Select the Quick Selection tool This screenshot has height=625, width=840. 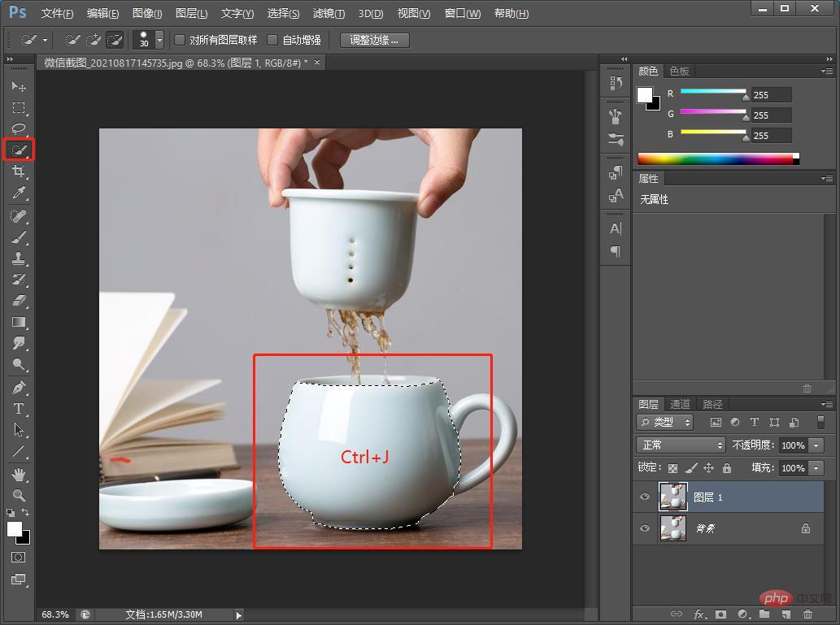click(18, 150)
